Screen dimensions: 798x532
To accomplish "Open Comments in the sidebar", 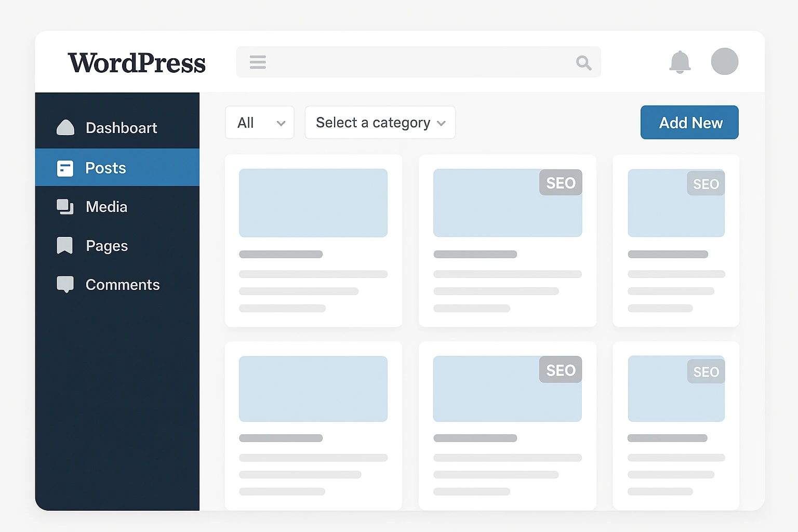I will pyautogui.click(x=117, y=284).
